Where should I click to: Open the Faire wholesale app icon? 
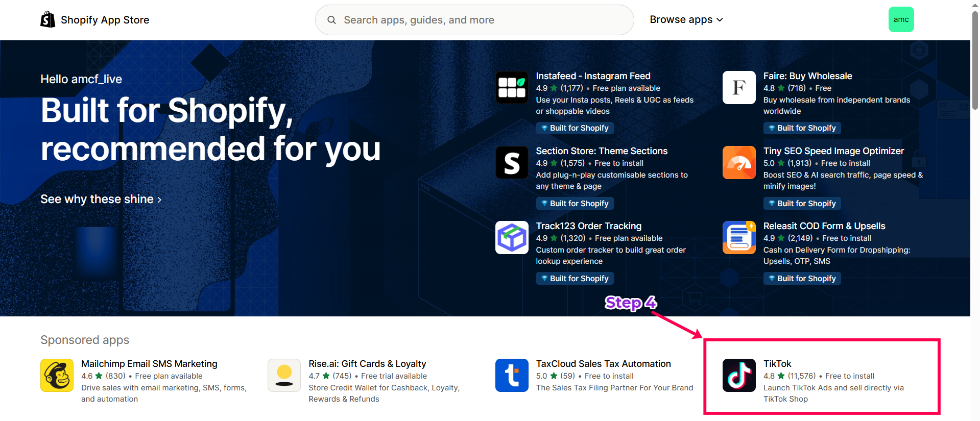[x=738, y=87]
